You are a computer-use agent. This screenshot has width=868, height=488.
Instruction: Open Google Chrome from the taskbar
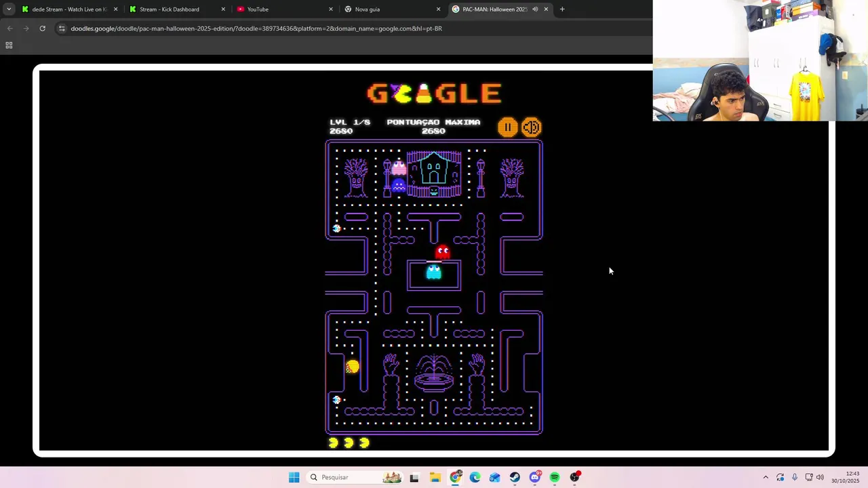click(456, 477)
